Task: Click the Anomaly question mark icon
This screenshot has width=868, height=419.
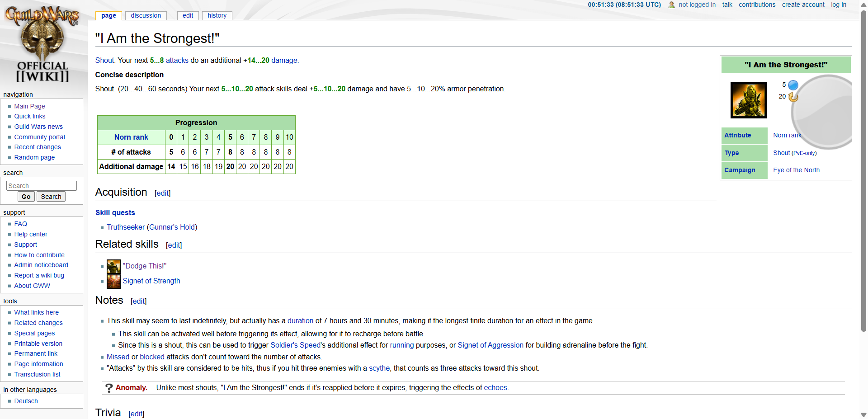Action: pyautogui.click(x=109, y=388)
